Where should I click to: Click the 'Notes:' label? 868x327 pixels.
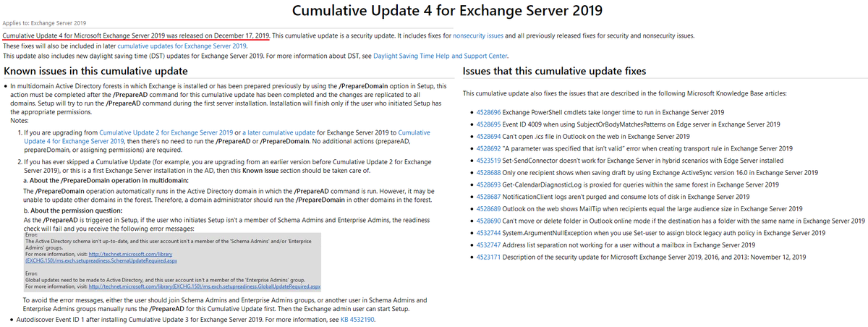point(20,121)
